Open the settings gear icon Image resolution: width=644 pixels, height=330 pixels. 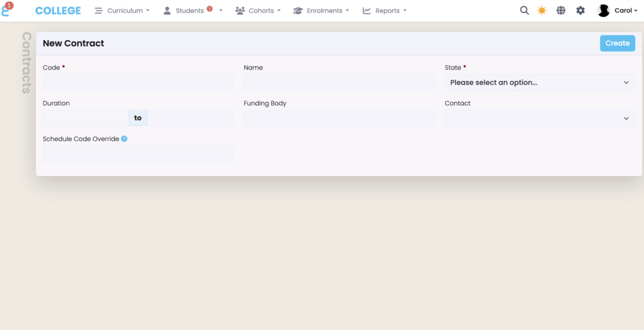coord(580,11)
